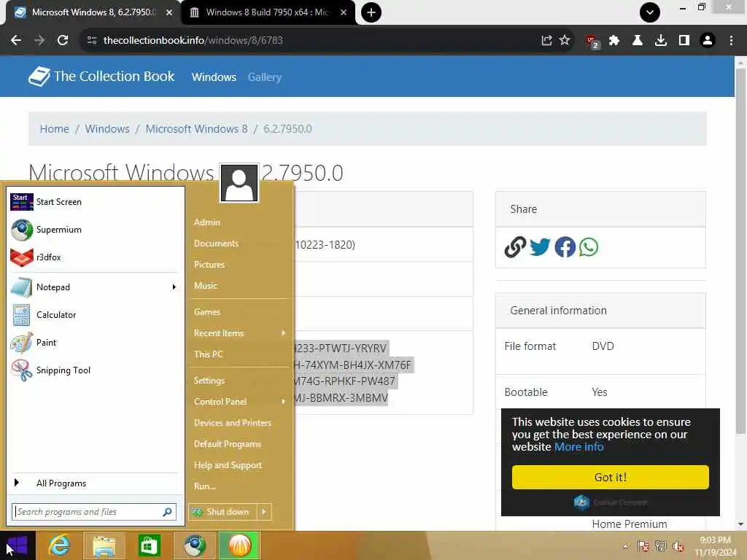Toggle the browser side panel
This screenshot has width=747, height=560.
(x=684, y=40)
